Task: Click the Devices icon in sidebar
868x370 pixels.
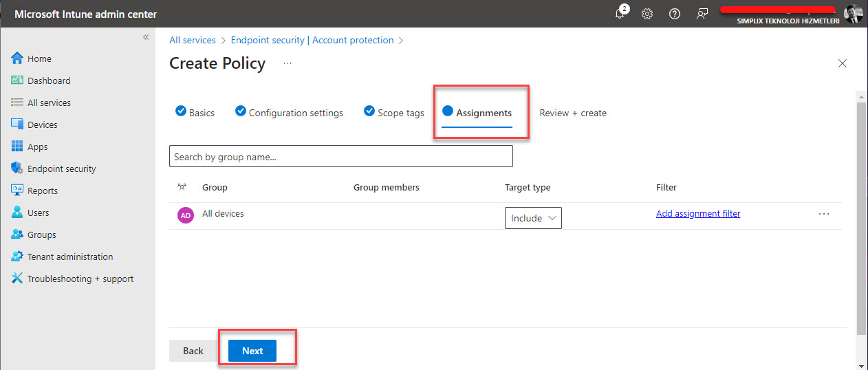Action: tap(17, 124)
